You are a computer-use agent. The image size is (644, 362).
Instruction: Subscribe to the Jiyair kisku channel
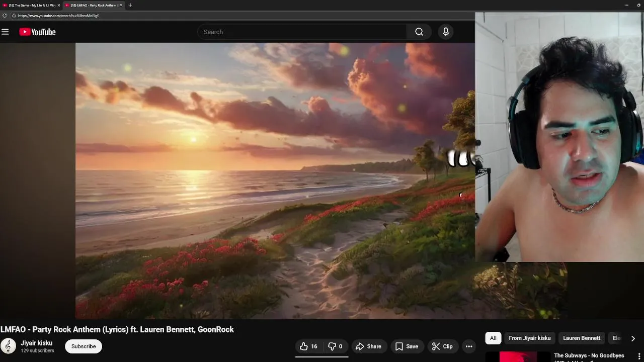84,346
